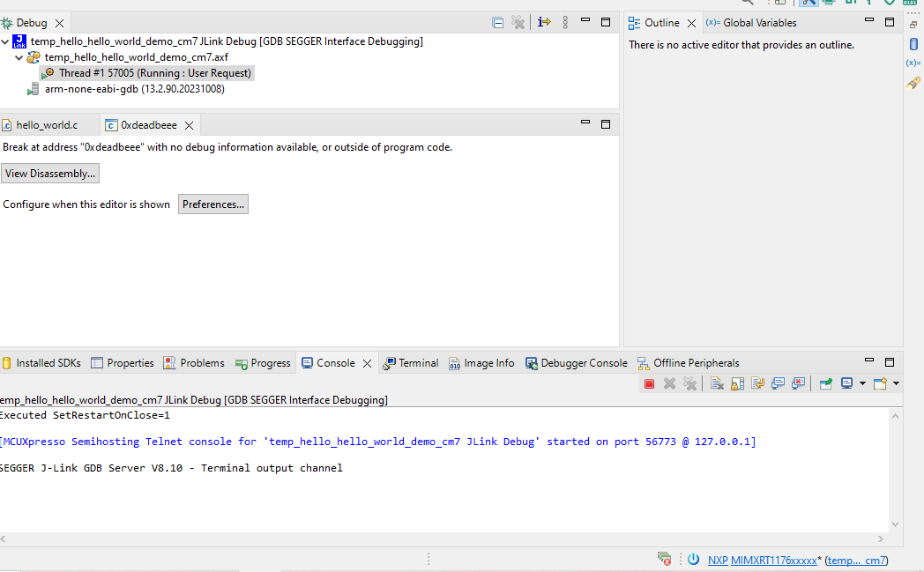Click blue power icon in status bar
This screenshot has width=924, height=572.
pos(694,559)
